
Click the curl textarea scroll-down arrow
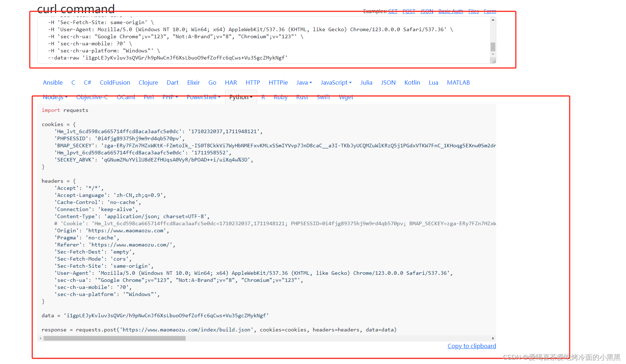pyautogui.click(x=493, y=54)
